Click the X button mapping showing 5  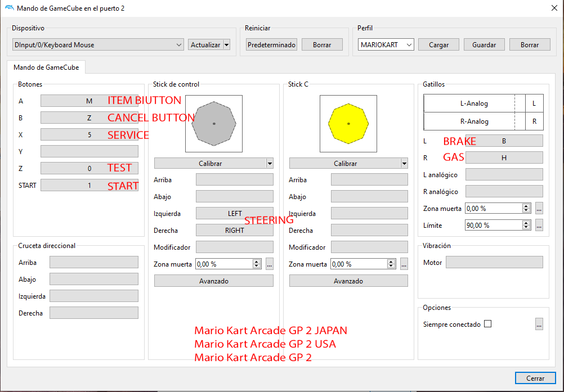click(x=89, y=135)
